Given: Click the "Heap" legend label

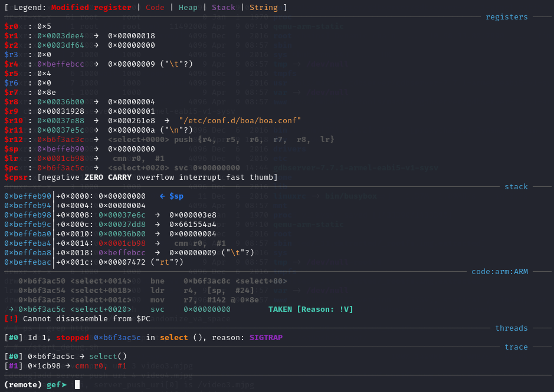Looking at the screenshot, I should (x=188, y=8).
